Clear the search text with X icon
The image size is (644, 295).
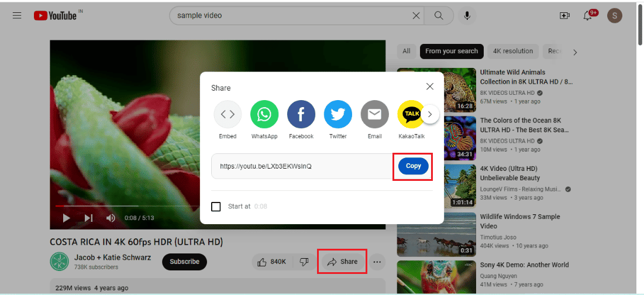[416, 16]
